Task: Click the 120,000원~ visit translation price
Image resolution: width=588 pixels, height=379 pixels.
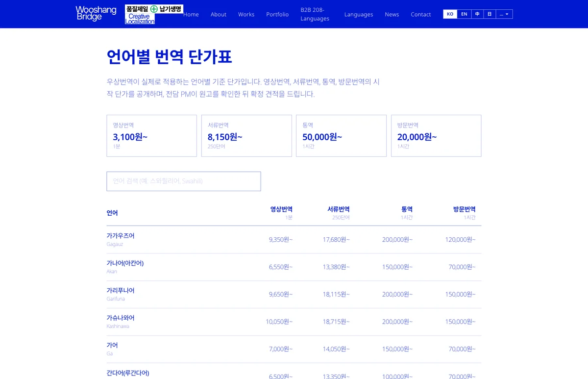Action: tap(460, 240)
